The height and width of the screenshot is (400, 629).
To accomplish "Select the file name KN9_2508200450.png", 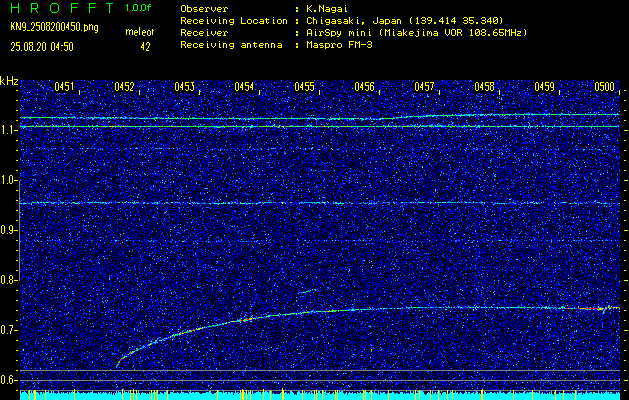I will [x=54, y=27].
